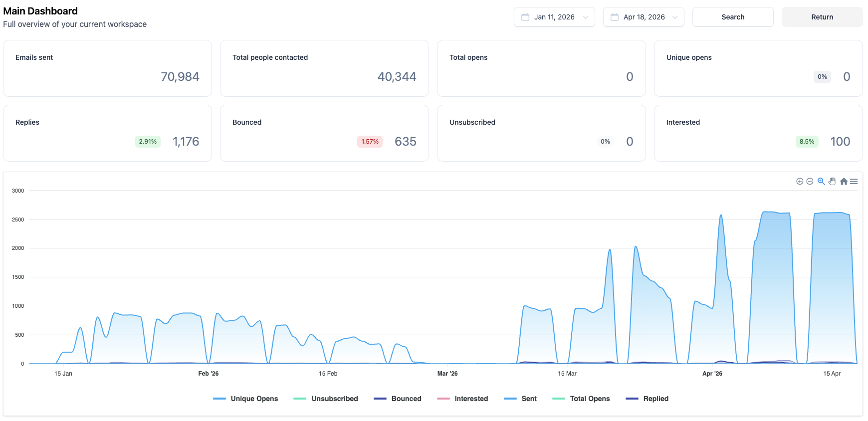Expand the Jan 11, 2026 date chevron
This screenshot has width=868, height=421.
(586, 17)
